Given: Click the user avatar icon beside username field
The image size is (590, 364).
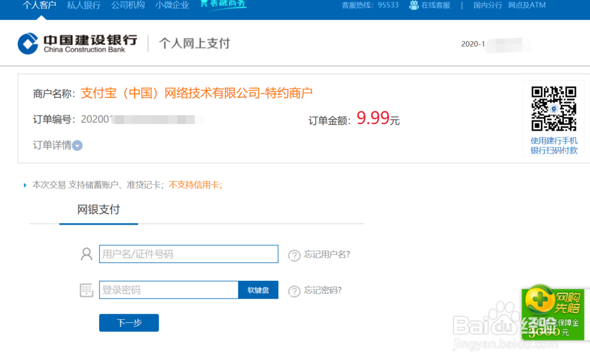Looking at the screenshot, I should pyautogui.click(x=87, y=254).
